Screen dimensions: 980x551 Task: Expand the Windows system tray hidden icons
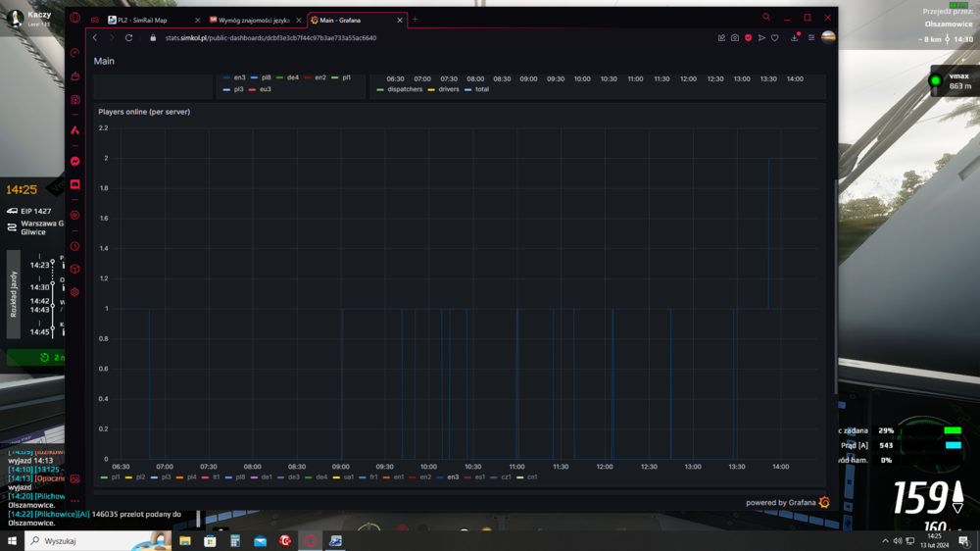point(886,540)
